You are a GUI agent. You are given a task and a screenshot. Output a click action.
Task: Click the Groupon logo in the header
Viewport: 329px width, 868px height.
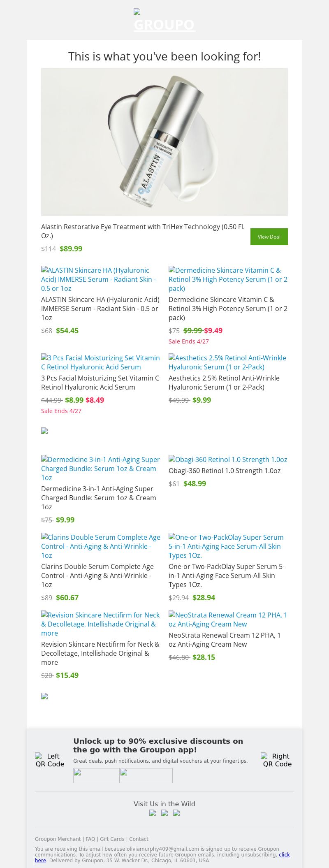click(164, 21)
